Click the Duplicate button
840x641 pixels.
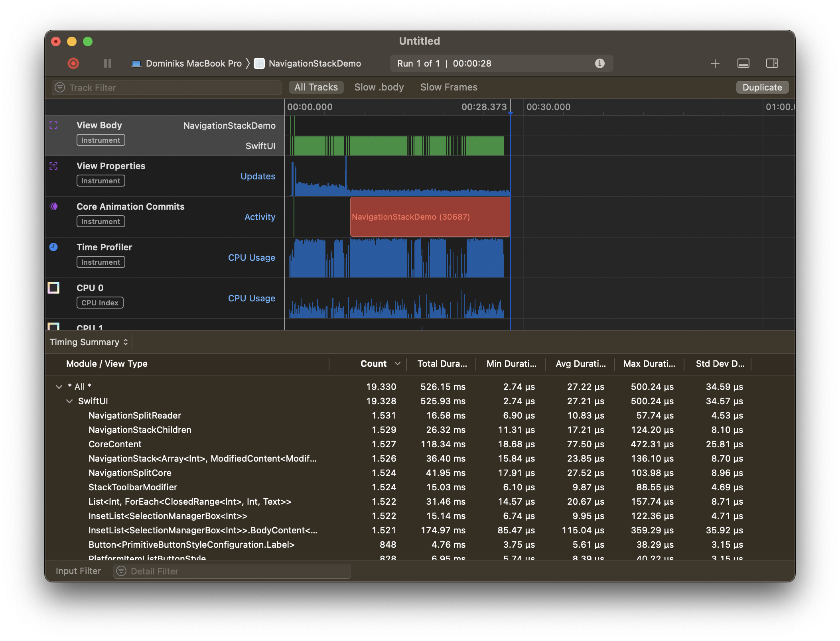(x=762, y=87)
